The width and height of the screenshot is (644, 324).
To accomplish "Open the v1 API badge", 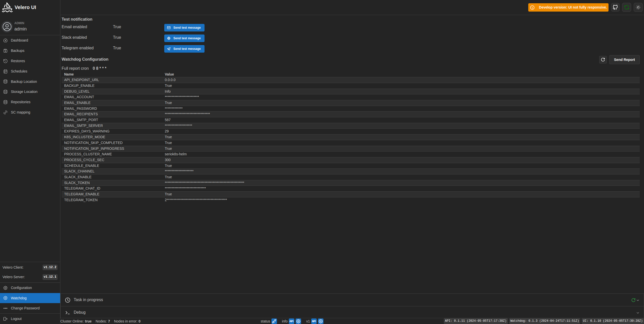I will 314,321.
